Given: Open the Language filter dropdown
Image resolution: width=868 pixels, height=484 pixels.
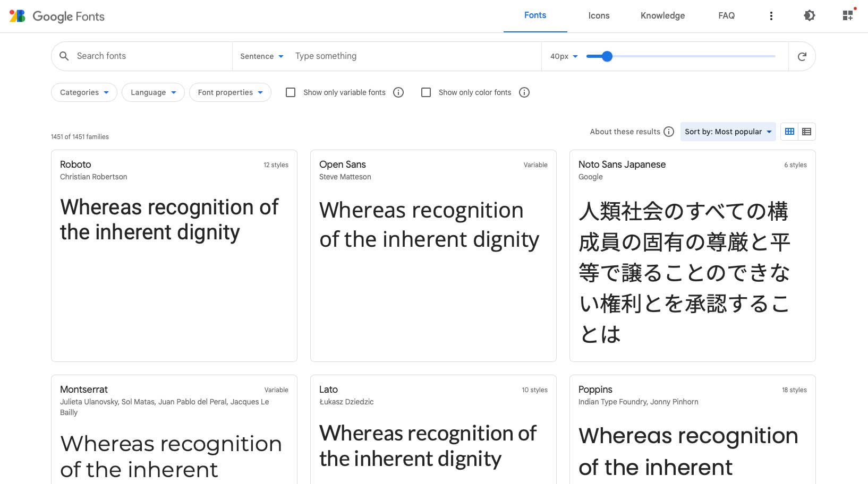Looking at the screenshot, I should [152, 92].
